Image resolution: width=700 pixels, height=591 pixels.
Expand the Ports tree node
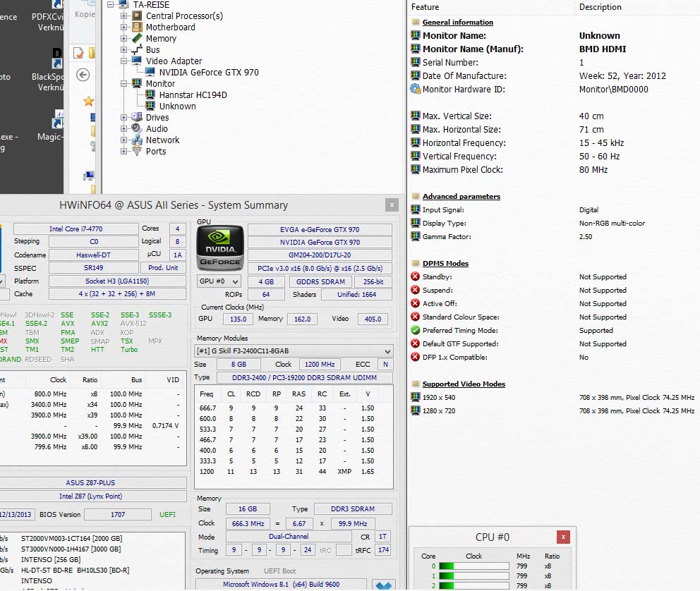[123, 151]
